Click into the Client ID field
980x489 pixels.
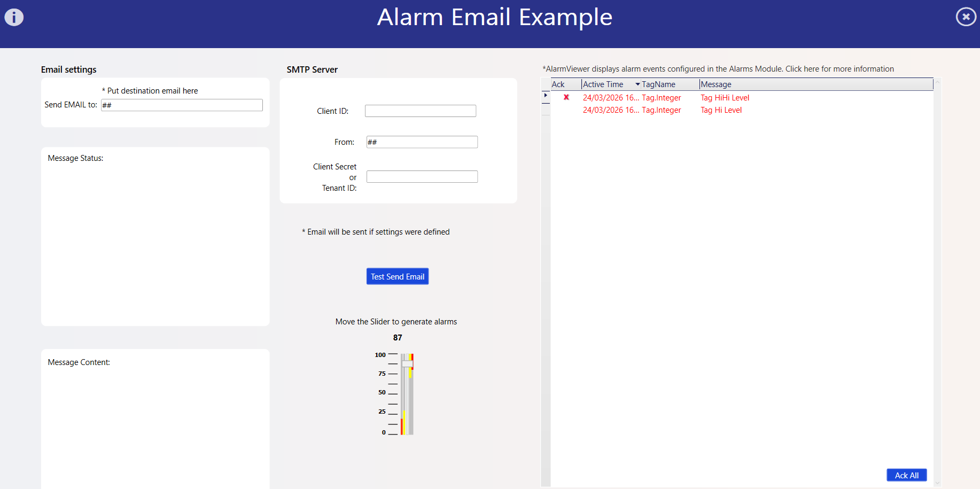pos(420,111)
